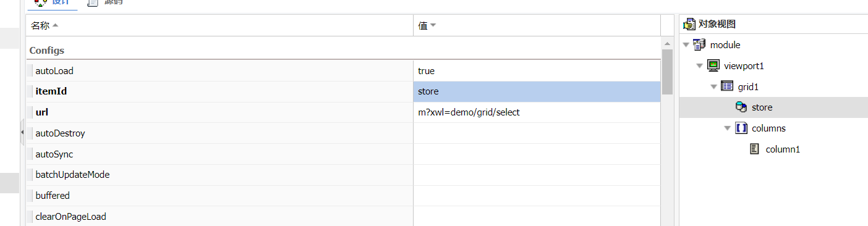This screenshot has width=868, height=226.
Task: Select the autoDestroy property name
Action: (60, 133)
